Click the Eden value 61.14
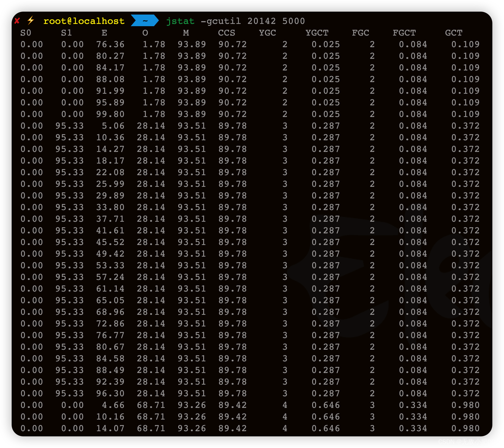Image resolution: width=504 pixels, height=448 pixels. pyautogui.click(x=110, y=289)
